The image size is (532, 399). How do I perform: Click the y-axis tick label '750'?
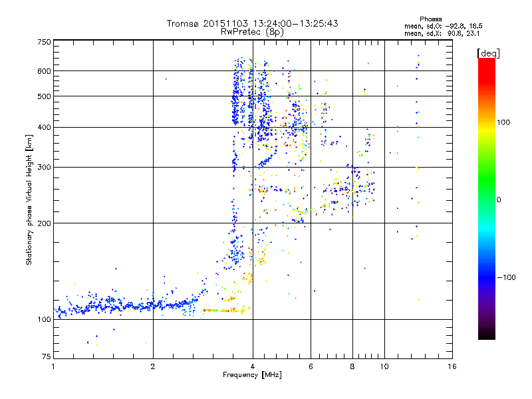click(44, 42)
